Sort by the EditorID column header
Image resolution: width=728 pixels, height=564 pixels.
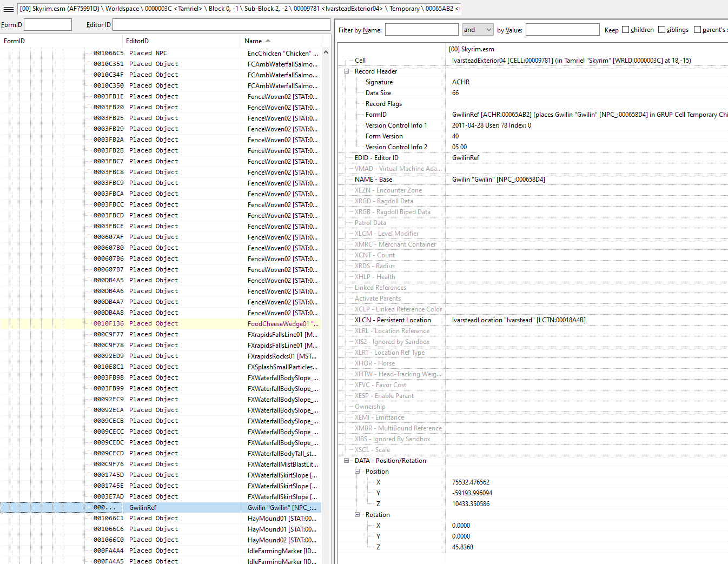point(181,41)
